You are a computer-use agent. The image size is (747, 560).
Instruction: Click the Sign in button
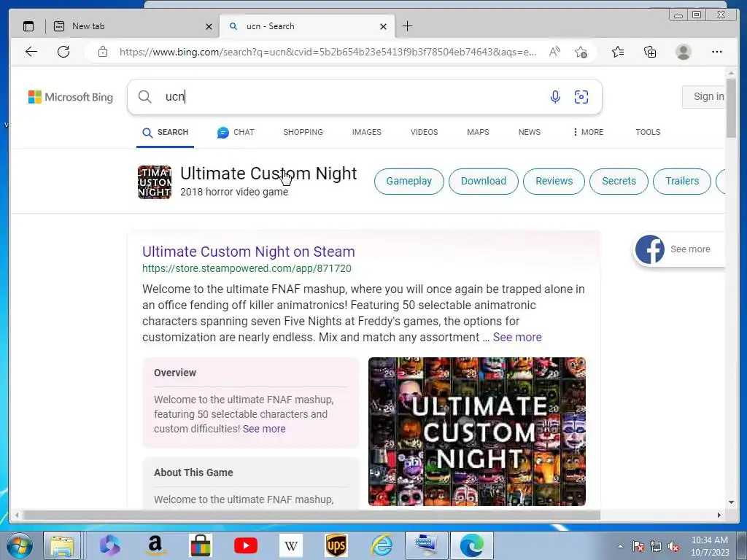coord(705,97)
